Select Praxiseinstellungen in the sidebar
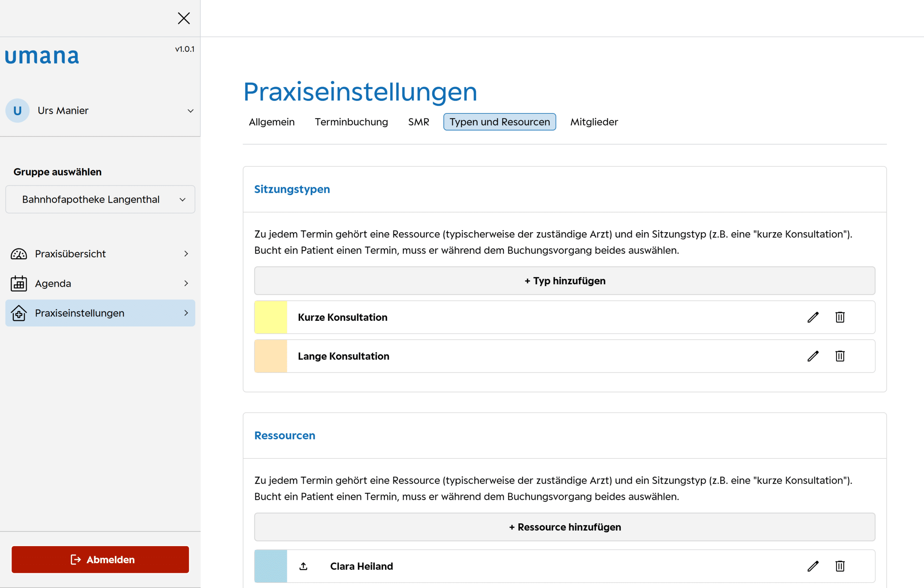The height and width of the screenshot is (588, 924). [x=100, y=313]
